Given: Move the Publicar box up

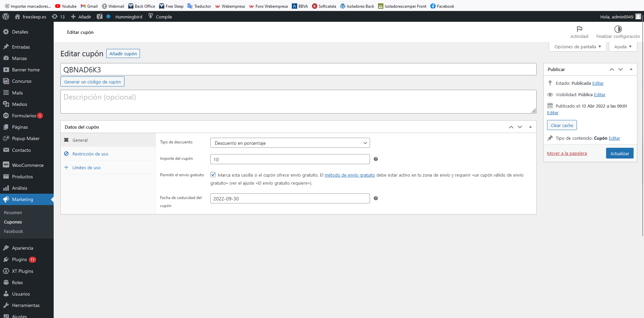Looking at the screenshot, I should (x=611, y=69).
